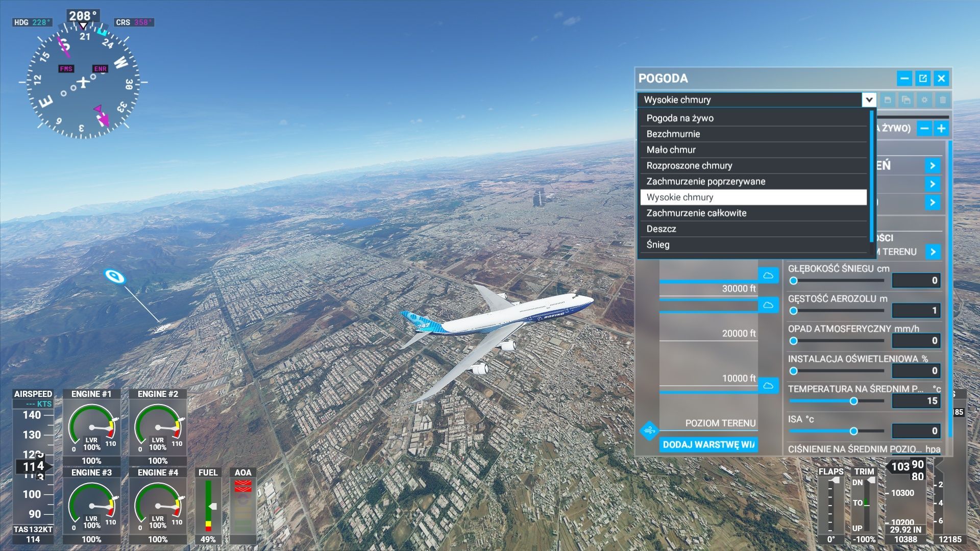Choose Zachmurzenie całkowite preset
This screenshot has height=551, width=980.
pos(753,213)
